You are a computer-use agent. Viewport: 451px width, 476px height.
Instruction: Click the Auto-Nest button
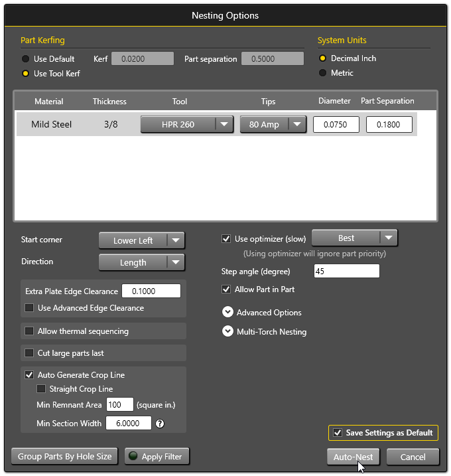coord(354,457)
